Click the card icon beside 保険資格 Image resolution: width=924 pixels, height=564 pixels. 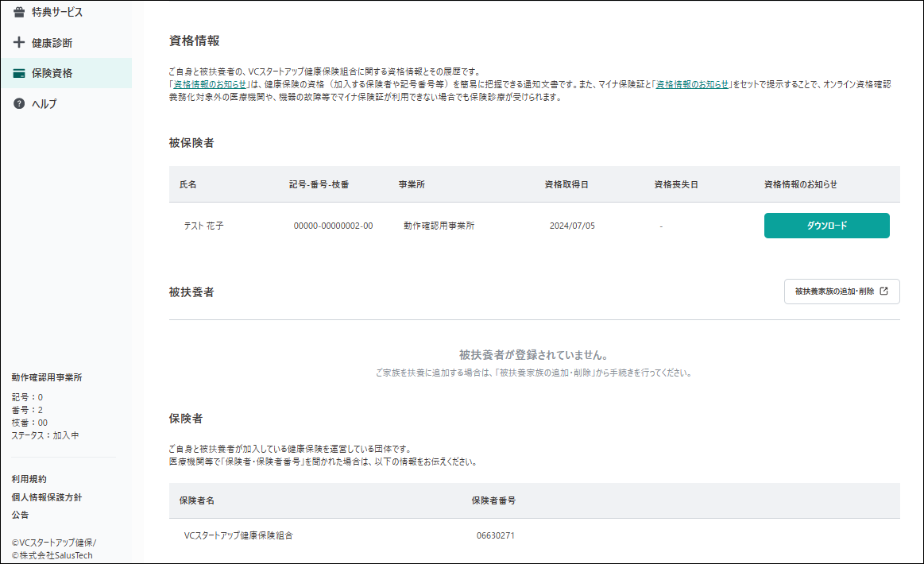19,73
